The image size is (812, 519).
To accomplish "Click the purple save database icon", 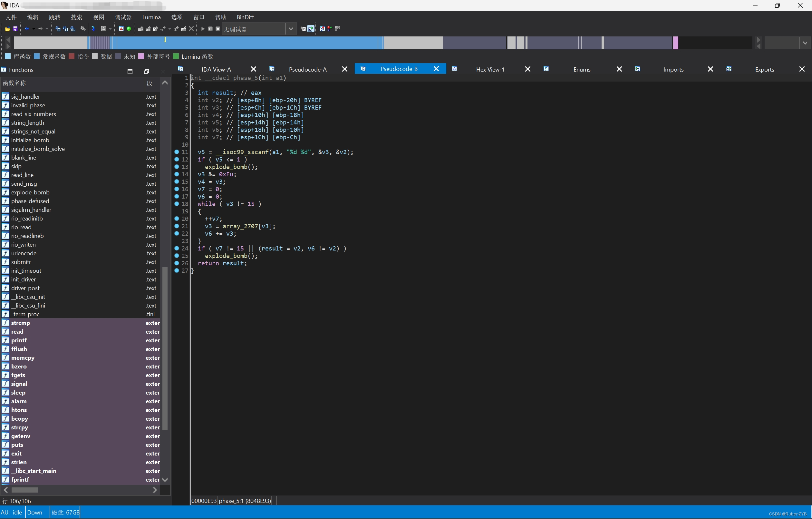I will (x=15, y=29).
